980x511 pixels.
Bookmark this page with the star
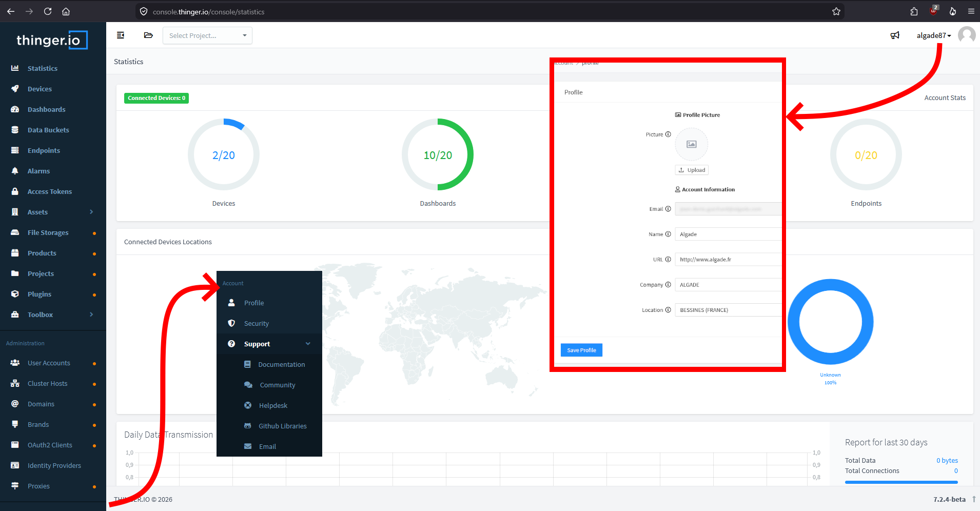tap(836, 11)
